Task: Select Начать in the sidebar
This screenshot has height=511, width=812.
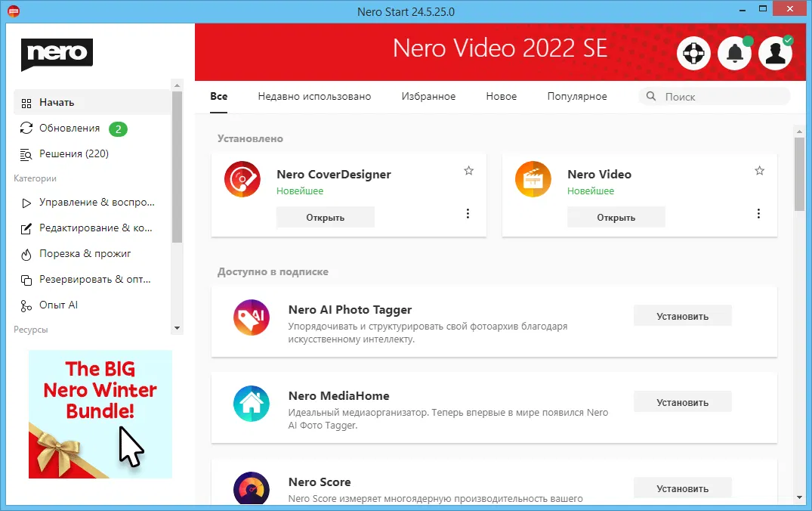Action: [92, 103]
